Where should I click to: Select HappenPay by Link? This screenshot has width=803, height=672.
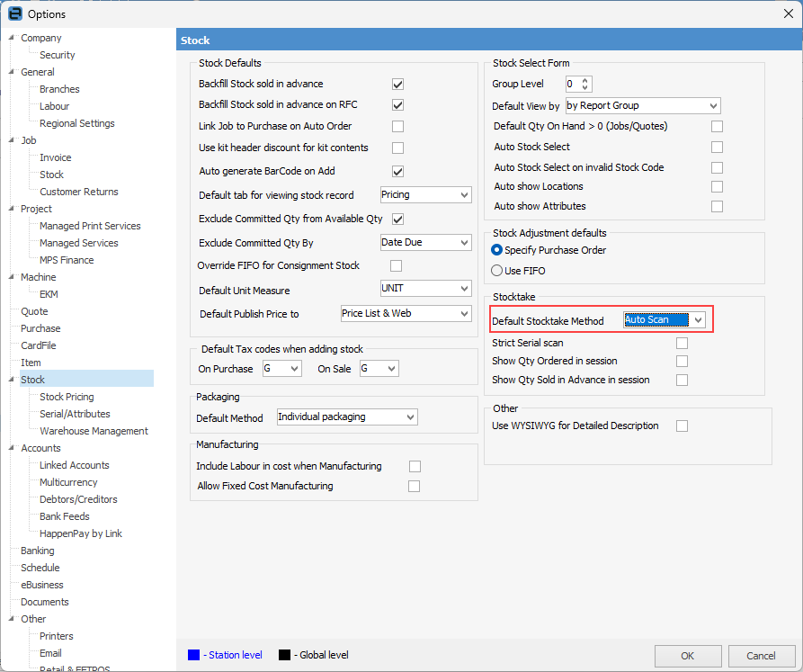[81, 533]
